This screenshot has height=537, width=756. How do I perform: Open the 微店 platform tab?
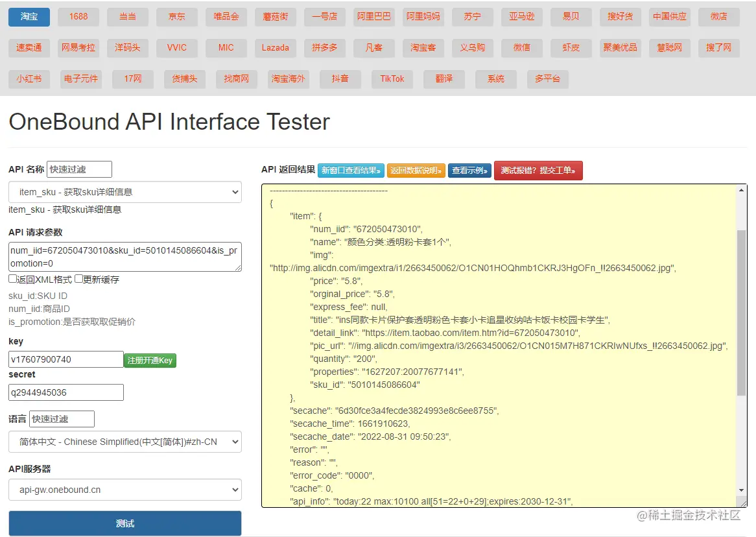point(718,17)
